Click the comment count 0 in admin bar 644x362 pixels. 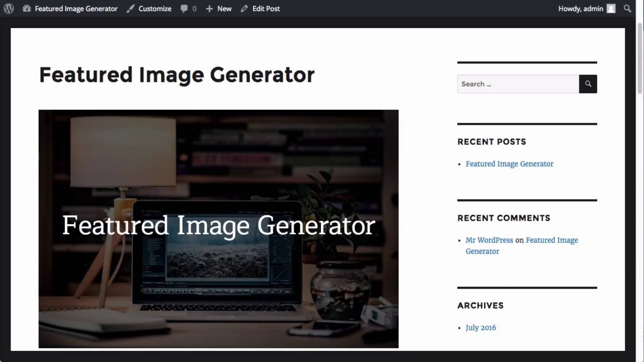click(x=195, y=9)
